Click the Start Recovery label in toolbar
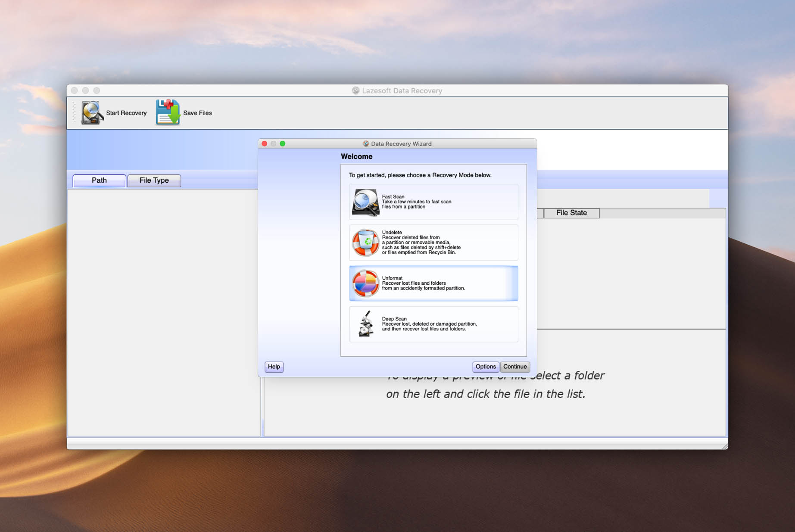The width and height of the screenshot is (795, 532). coord(126,113)
